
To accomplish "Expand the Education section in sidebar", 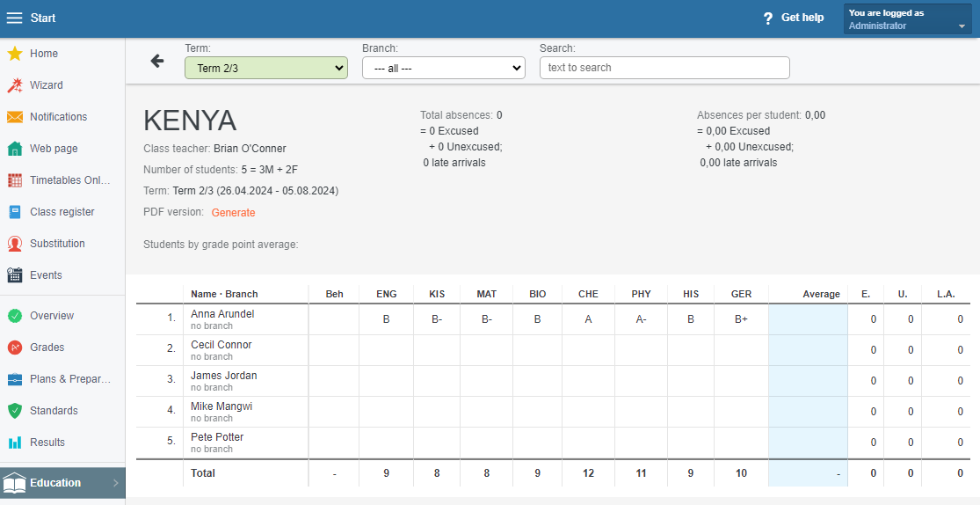I will [62, 483].
